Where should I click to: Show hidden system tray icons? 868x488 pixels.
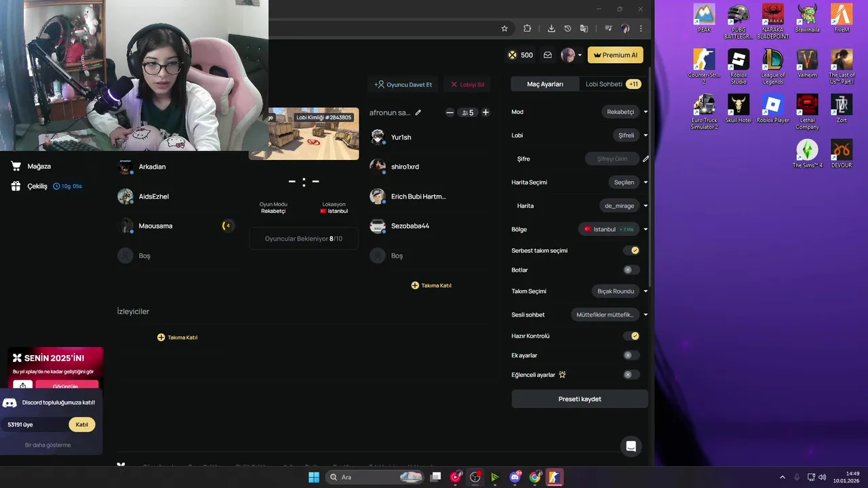782,477
